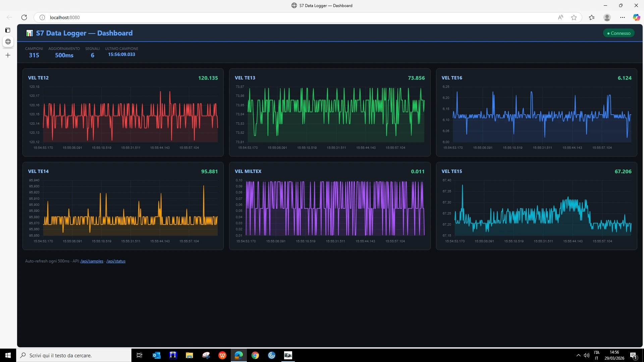Open the Copilot icon in browser toolbar

pos(636,17)
